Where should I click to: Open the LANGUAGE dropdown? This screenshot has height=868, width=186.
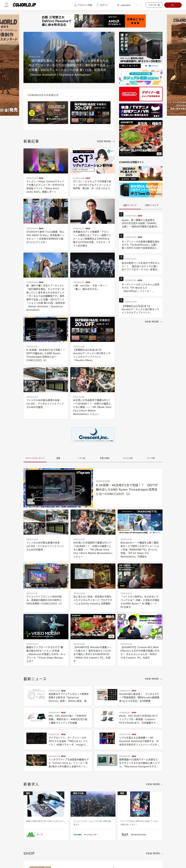127,5
